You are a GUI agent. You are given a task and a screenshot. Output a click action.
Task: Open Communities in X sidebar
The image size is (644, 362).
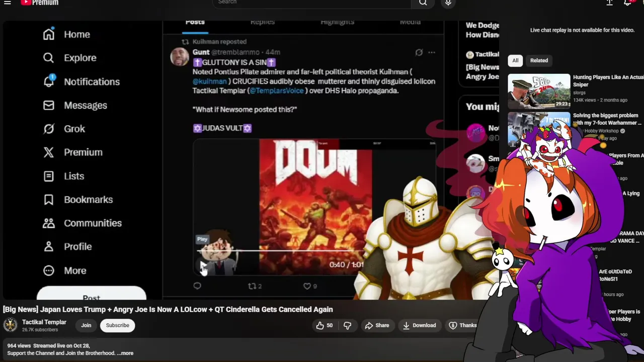coord(82,223)
